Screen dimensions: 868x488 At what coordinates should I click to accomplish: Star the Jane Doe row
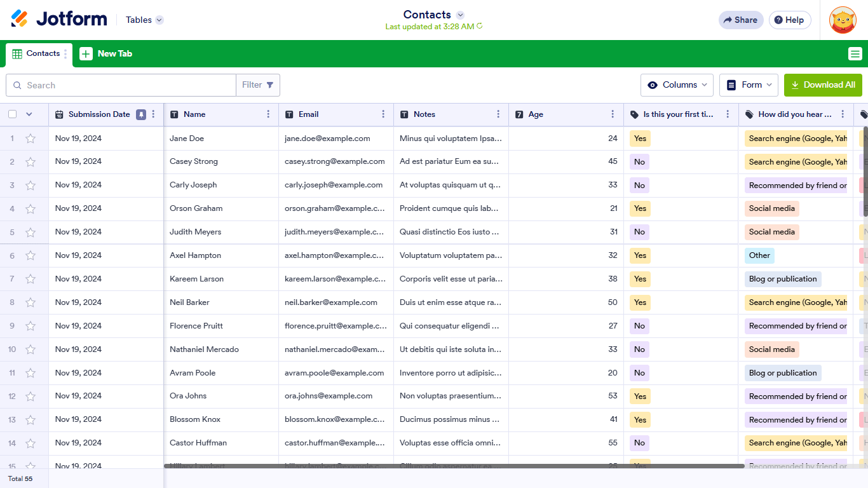[x=31, y=139]
